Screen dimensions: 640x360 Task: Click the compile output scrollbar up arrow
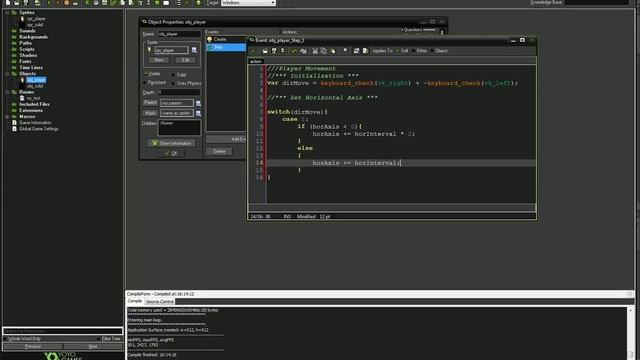click(630, 311)
